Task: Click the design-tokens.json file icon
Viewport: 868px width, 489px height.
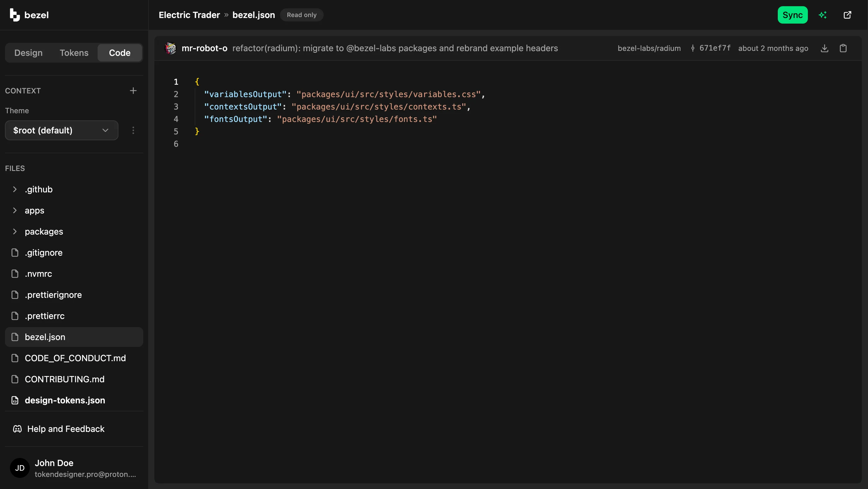Action: coord(15,400)
